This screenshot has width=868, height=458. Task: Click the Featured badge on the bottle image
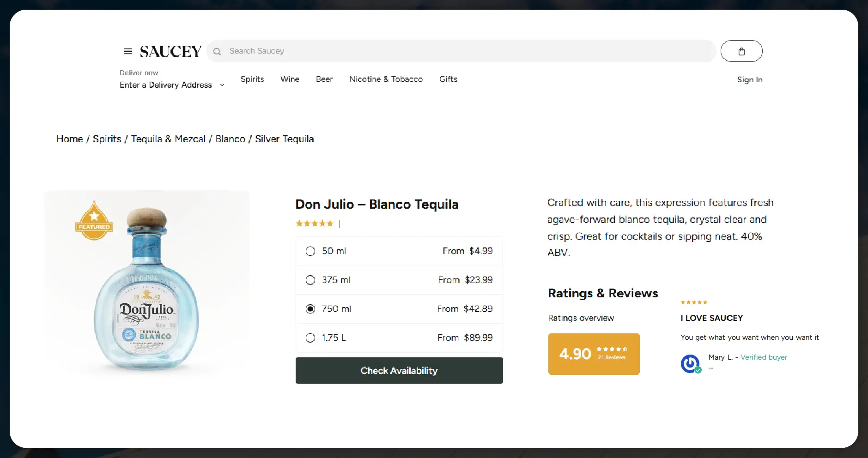[x=94, y=220]
